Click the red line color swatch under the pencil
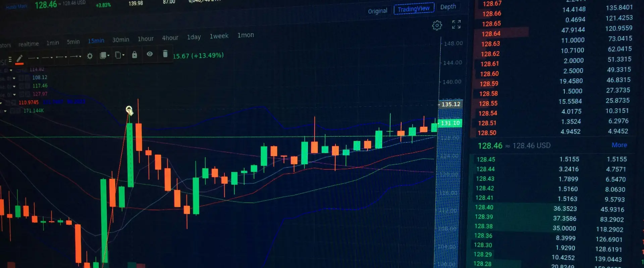The height and width of the screenshot is (268, 644). point(19,64)
